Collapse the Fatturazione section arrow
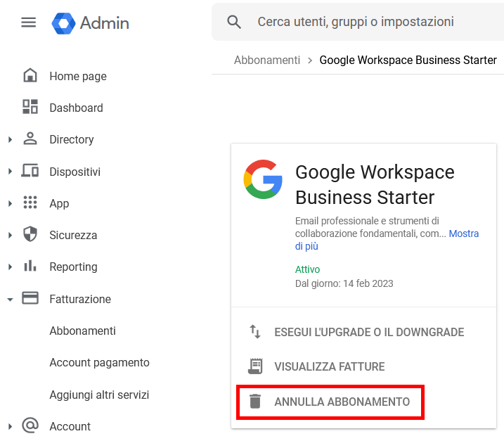The height and width of the screenshot is (448, 504). pyautogui.click(x=11, y=300)
